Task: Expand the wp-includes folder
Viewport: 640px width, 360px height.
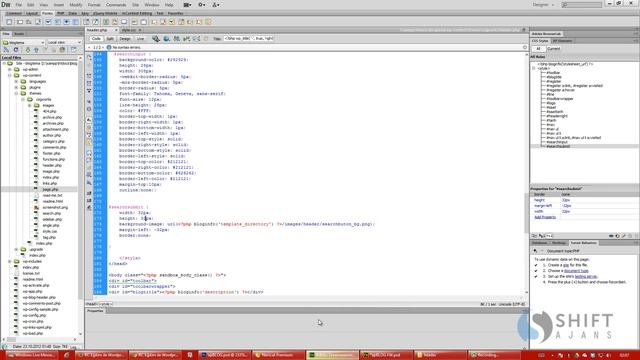Action: (x=10, y=261)
